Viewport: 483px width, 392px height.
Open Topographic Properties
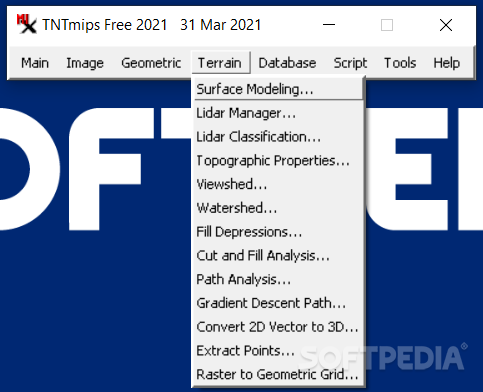(x=278, y=160)
